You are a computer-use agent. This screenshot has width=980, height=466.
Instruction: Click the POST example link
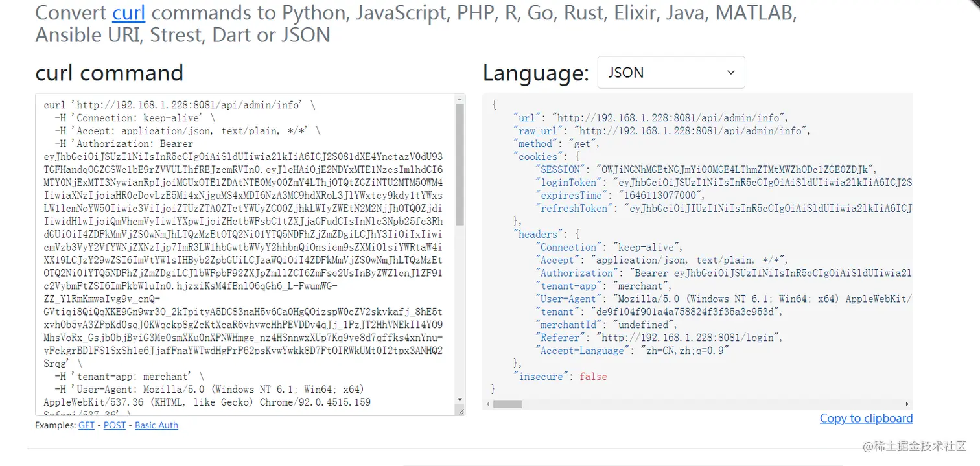tap(115, 425)
